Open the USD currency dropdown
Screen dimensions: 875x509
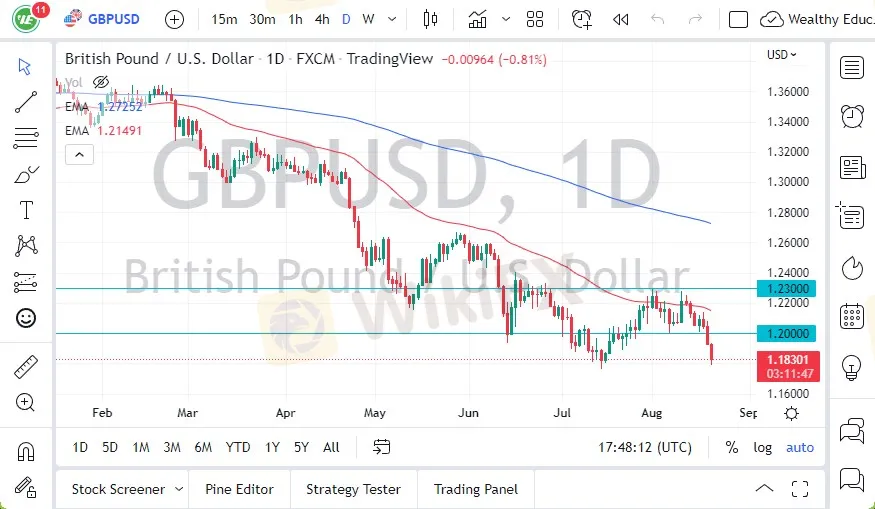click(781, 55)
